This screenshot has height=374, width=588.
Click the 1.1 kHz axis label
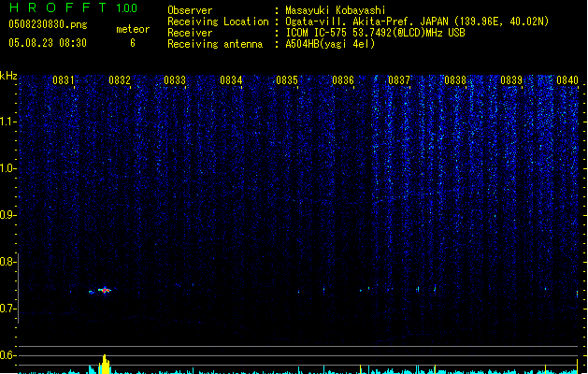click(7, 122)
